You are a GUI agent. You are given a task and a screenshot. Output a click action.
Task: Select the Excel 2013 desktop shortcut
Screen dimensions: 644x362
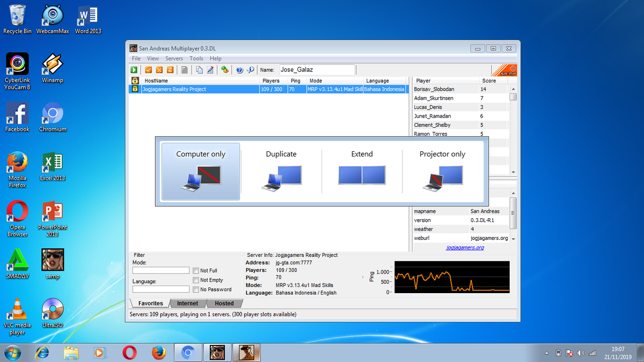(53, 166)
